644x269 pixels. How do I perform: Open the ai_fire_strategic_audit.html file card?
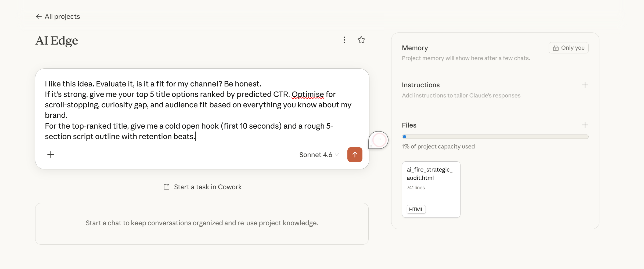(x=431, y=189)
